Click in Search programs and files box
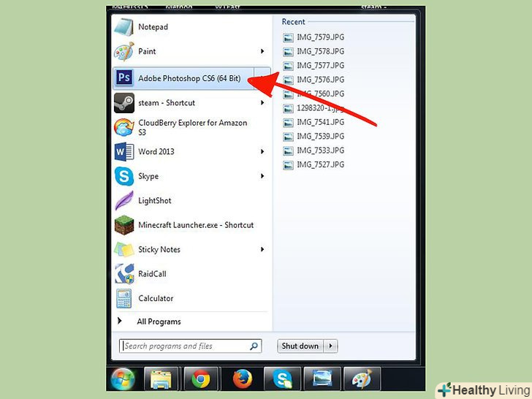The width and height of the screenshot is (532, 399). (190, 346)
